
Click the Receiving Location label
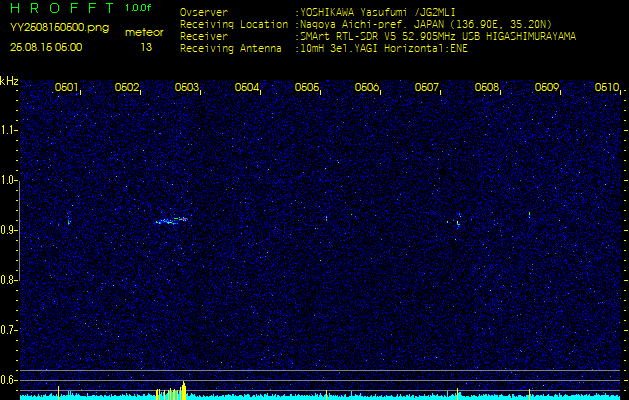(234, 24)
